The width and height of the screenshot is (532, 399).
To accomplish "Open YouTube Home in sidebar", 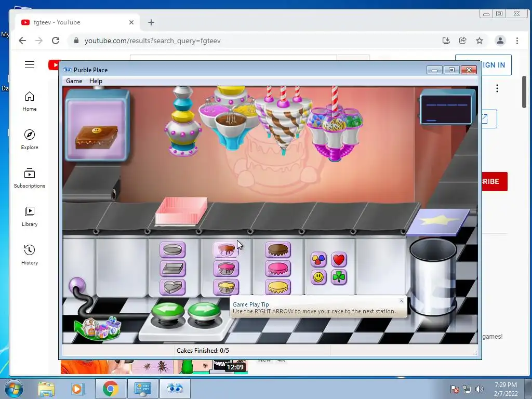I will (30, 101).
